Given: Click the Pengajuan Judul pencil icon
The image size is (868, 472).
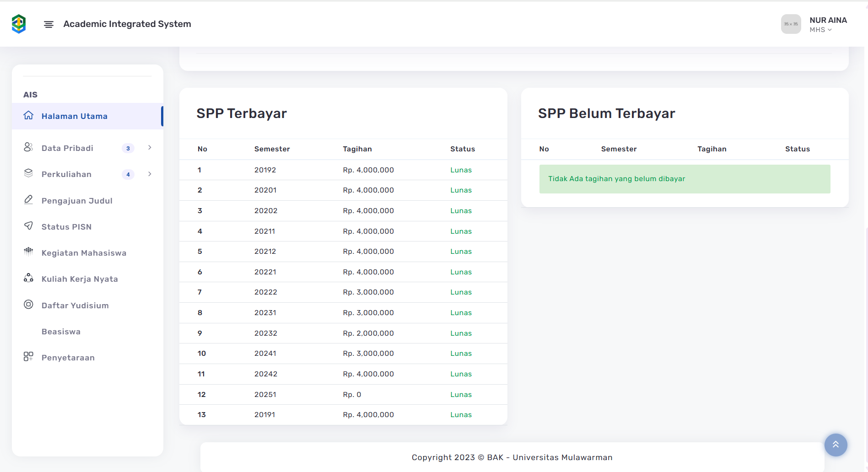Looking at the screenshot, I should (x=28, y=200).
